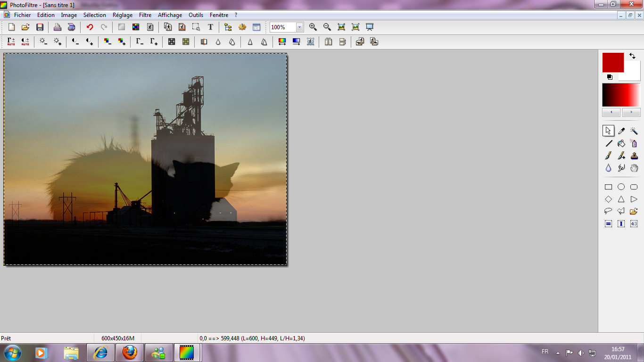
Task: Show the previous color palette
Action: point(611,112)
